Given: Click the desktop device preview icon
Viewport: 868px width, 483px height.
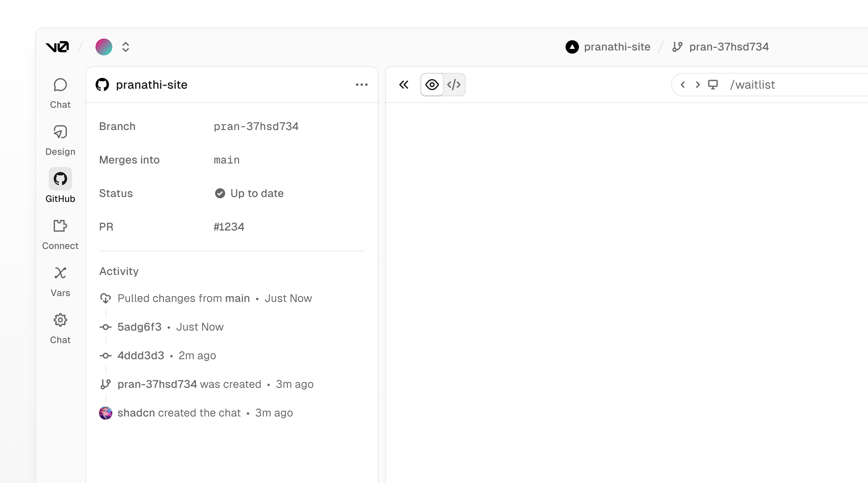Looking at the screenshot, I should click(713, 85).
